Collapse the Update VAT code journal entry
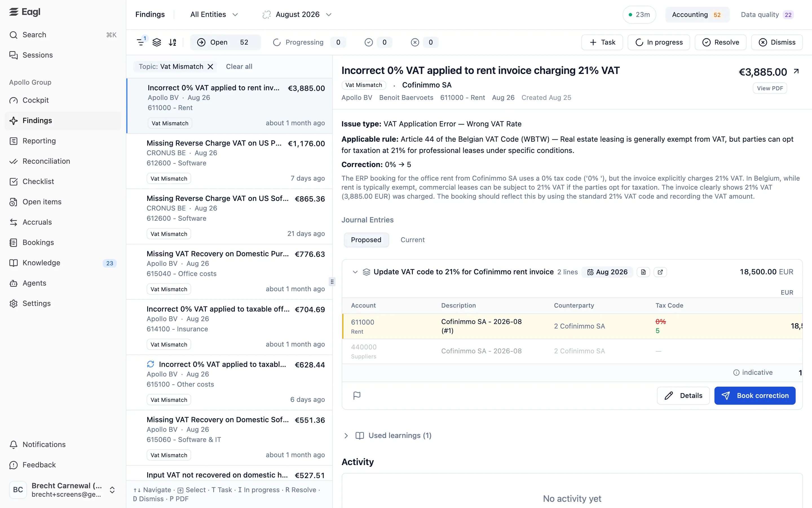Viewport: 812px width, 508px height. [x=355, y=272]
